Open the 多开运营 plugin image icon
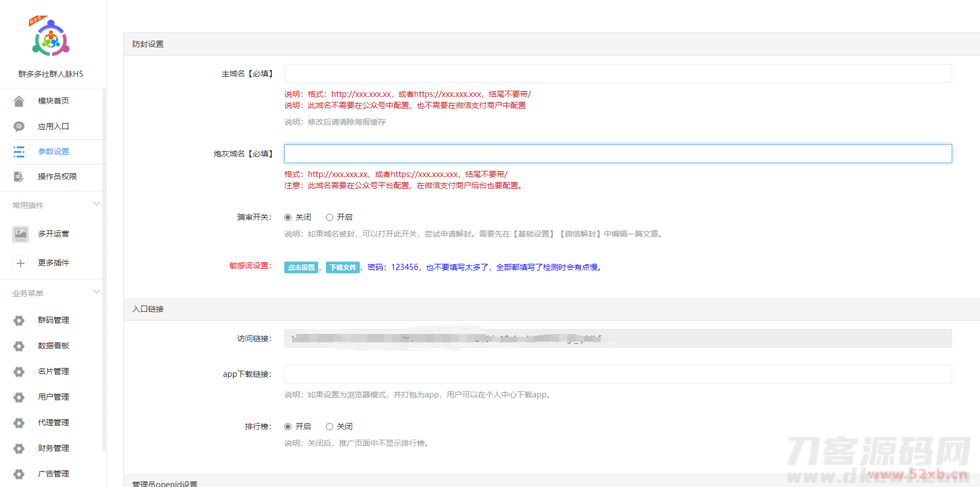 click(x=21, y=234)
